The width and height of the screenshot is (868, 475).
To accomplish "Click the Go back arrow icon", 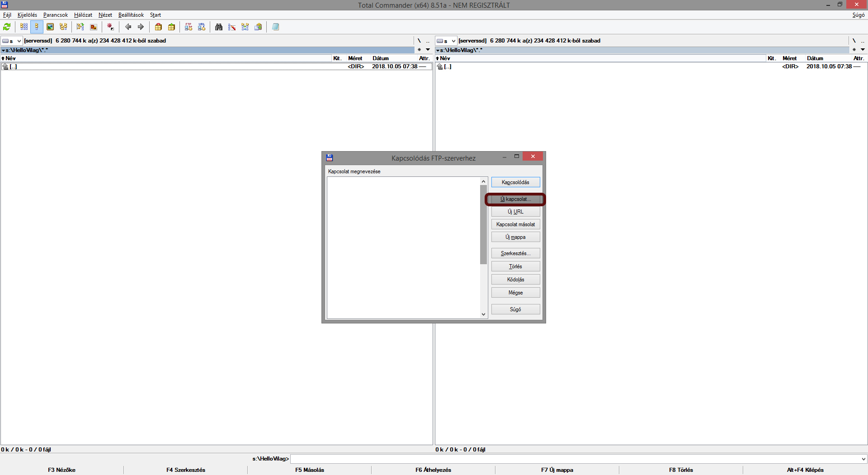I will pyautogui.click(x=128, y=27).
